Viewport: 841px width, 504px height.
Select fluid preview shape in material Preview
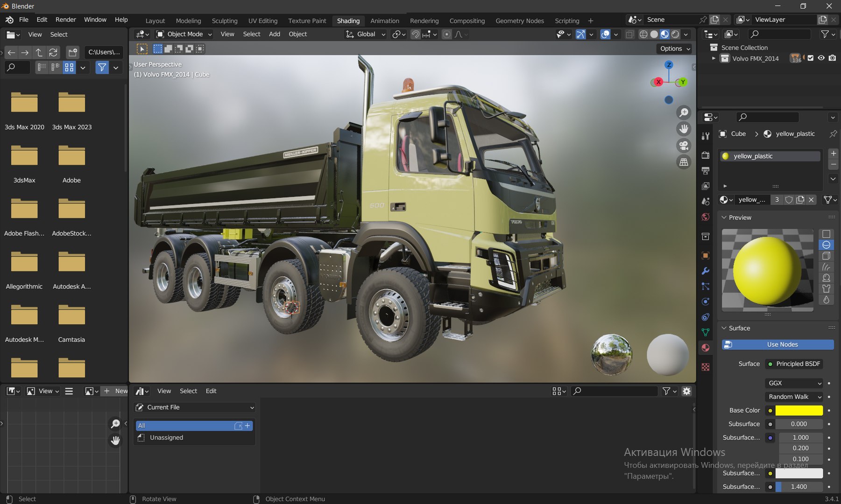[826, 300]
